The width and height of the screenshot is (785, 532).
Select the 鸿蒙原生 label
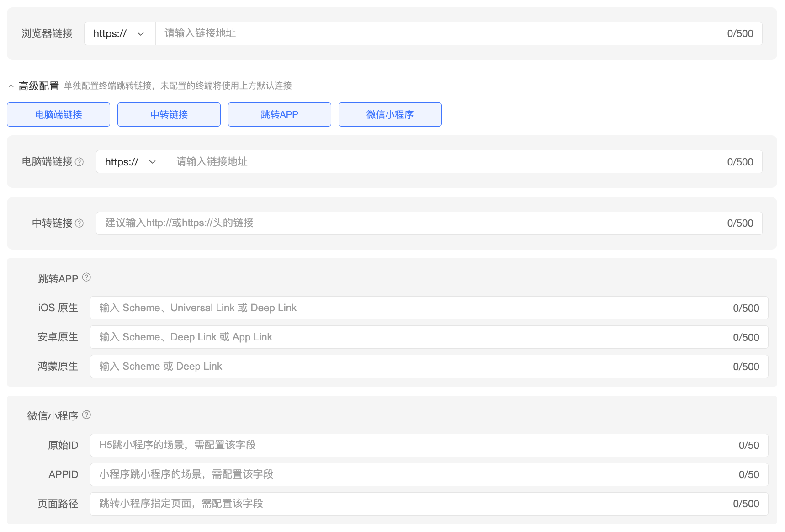(x=58, y=367)
